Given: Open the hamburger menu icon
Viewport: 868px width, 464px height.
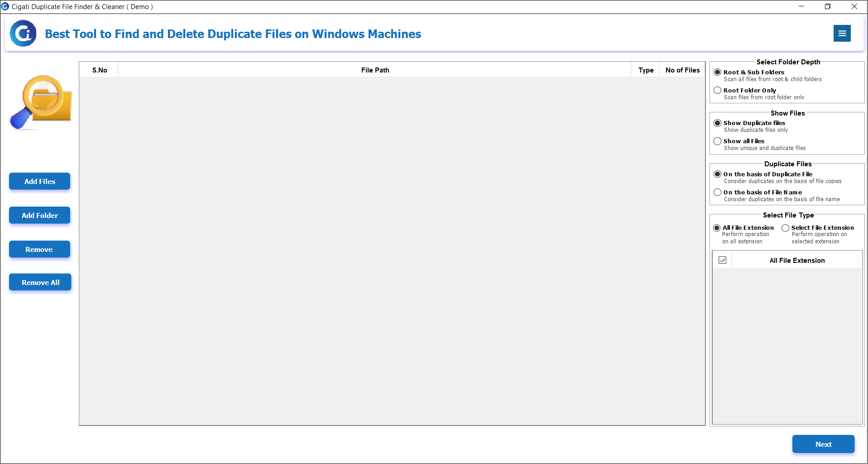Looking at the screenshot, I should 842,33.
